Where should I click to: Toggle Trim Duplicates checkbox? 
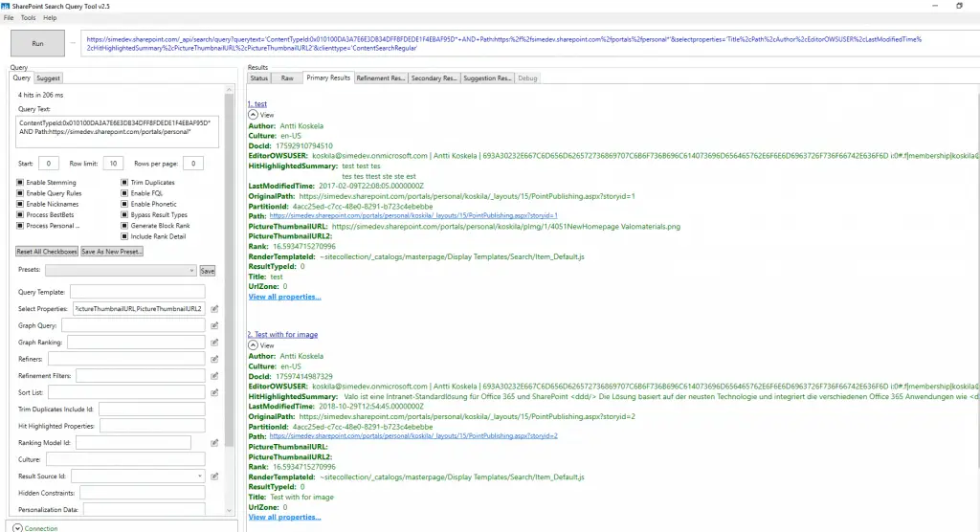pyautogui.click(x=124, y=183)
